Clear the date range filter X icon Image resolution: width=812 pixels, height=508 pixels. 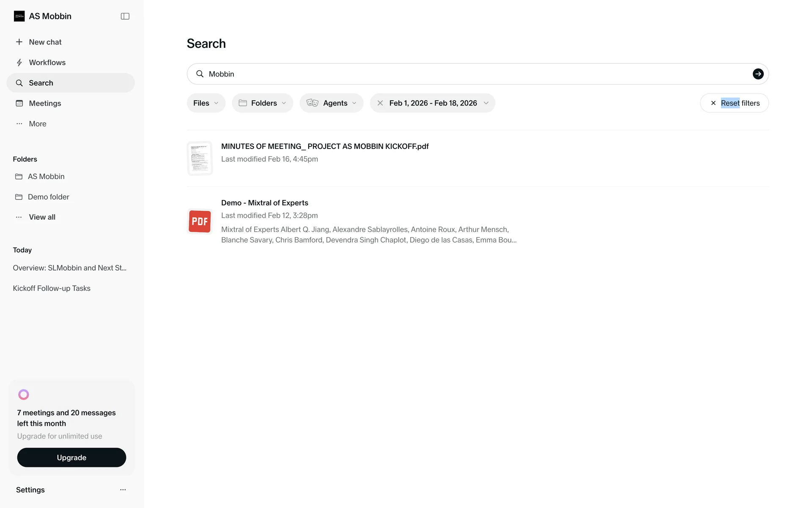[380, 103]
